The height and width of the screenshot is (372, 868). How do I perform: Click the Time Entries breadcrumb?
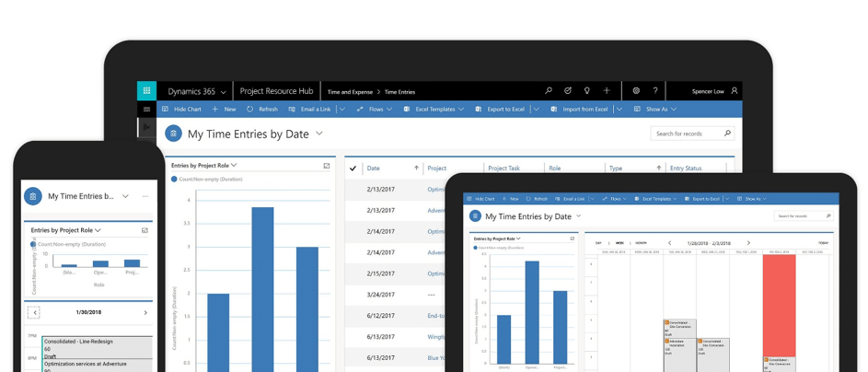pyautogui.click(x=399, y=92)
